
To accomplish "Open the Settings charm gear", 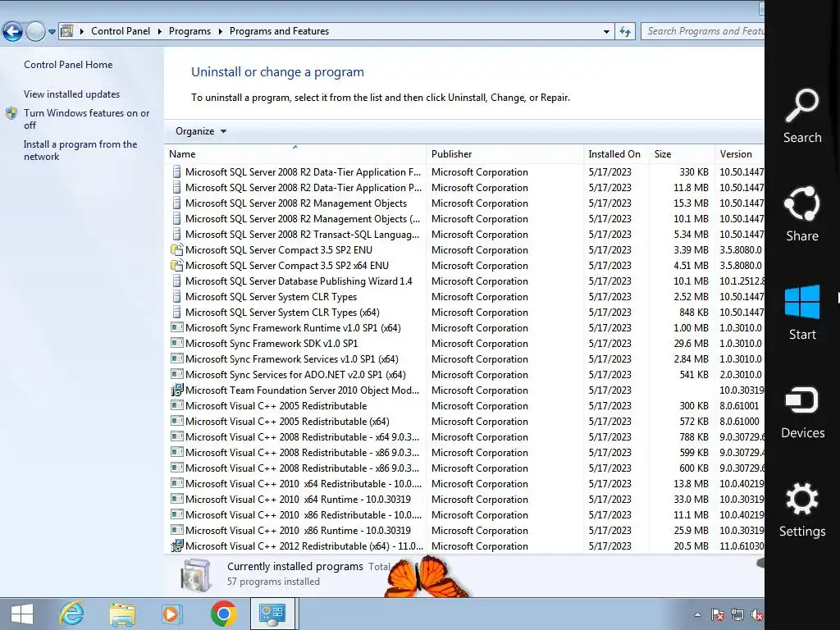I will (x=802, y=500).
